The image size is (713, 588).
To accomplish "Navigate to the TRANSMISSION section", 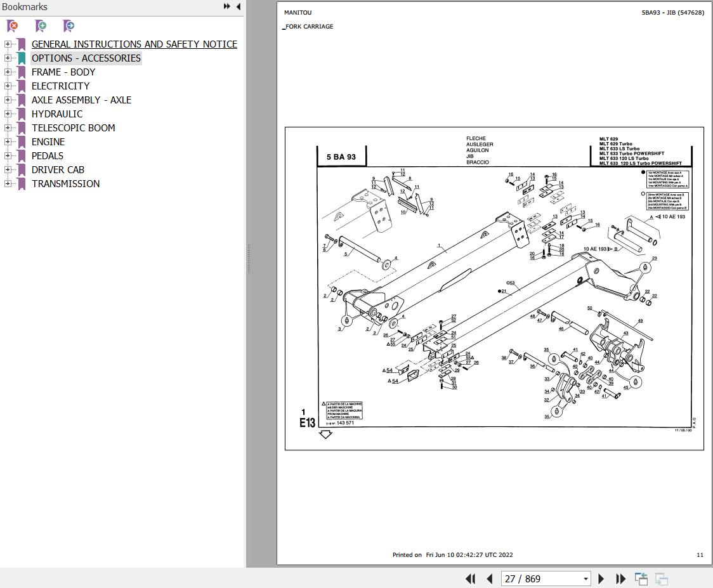I will pyautogui.click(x=65, y=183).
